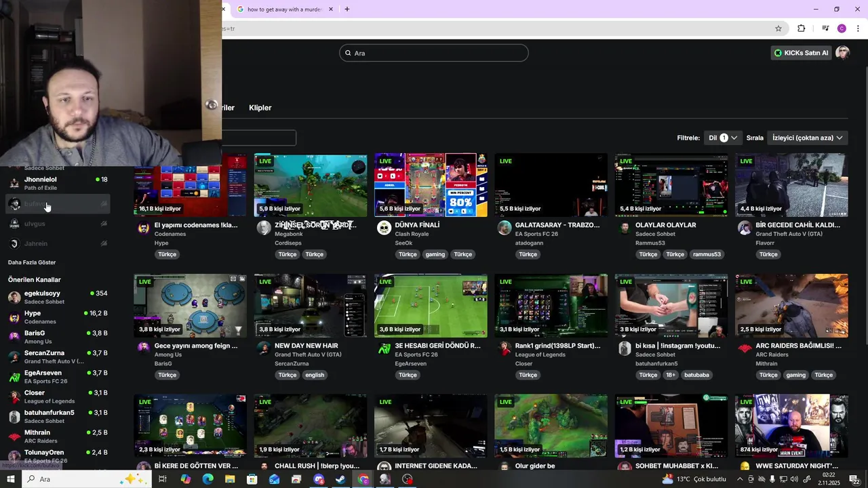Open ARC RAIDERS BAĞIMLISI stream thumbnail
The width and height of the screenshot is (868, 488).
pos(791,306)
